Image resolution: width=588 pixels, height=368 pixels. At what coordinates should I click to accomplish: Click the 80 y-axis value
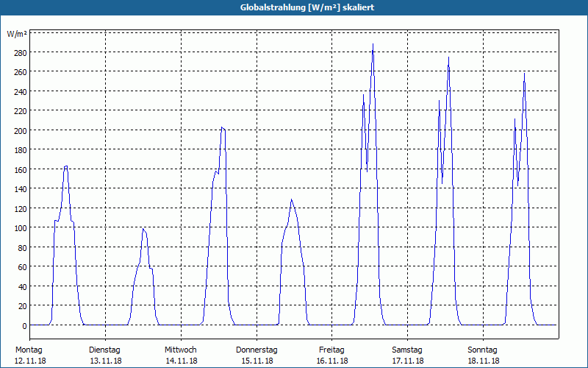(x=23, y=248)
